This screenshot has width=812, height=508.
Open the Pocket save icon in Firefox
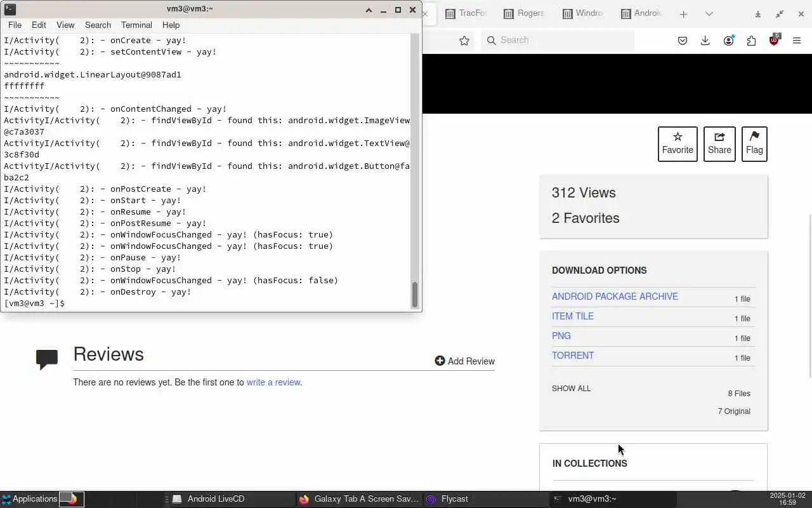click(683, 41)
